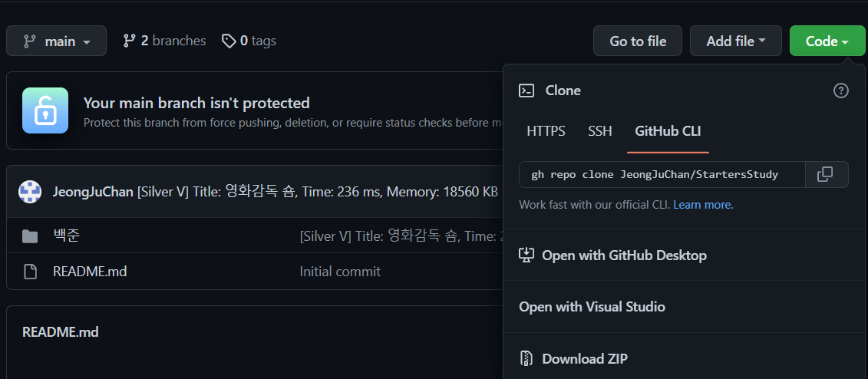View the 2 branches link

coord(164,41)
